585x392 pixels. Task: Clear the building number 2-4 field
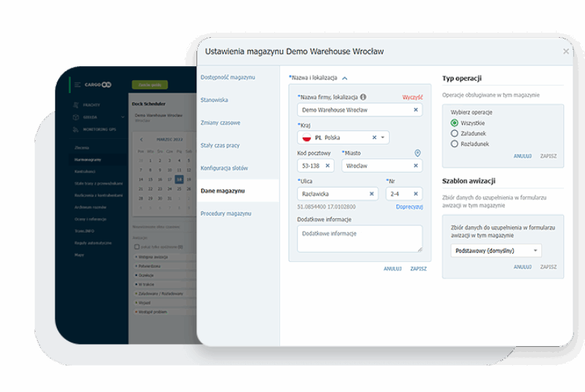pyautogui.click(x=416, y=193)
